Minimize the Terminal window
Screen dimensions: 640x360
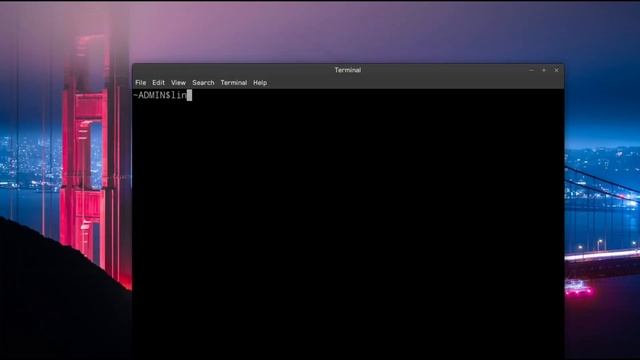point(531,70)
